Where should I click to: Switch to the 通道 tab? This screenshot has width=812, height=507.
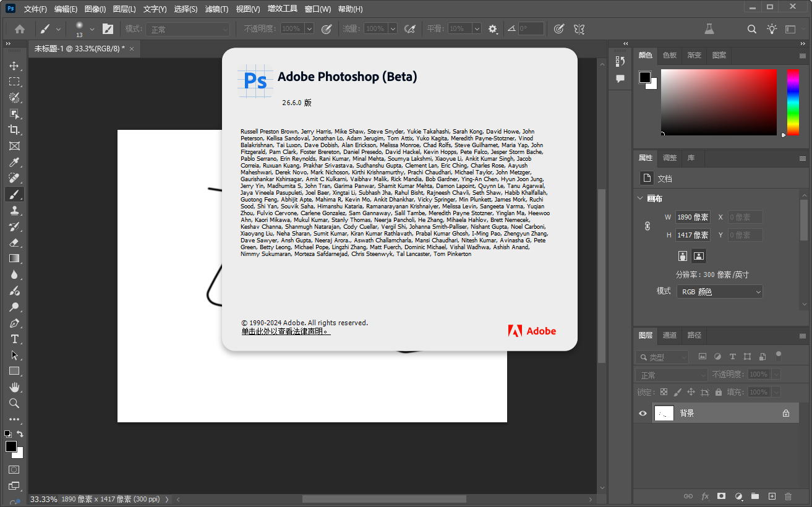pyautogui.click(x=670, y=335)
